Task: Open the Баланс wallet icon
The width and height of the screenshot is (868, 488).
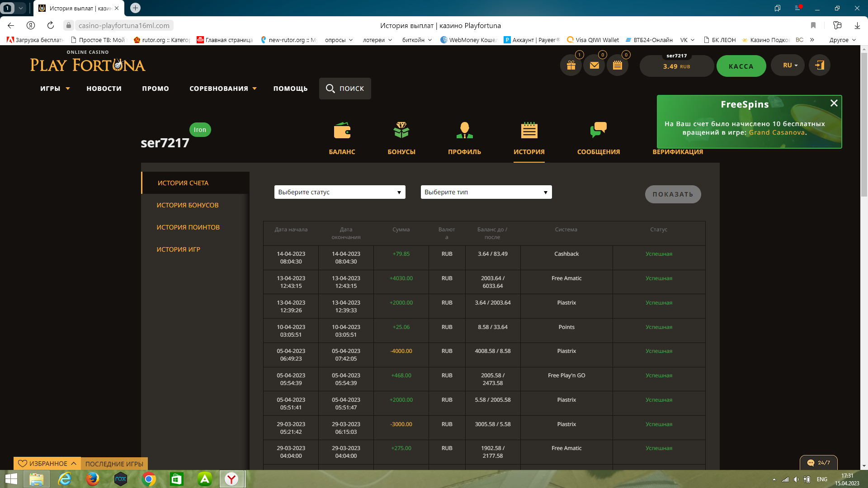Action: pyautogui.click(x=342, y=131)
